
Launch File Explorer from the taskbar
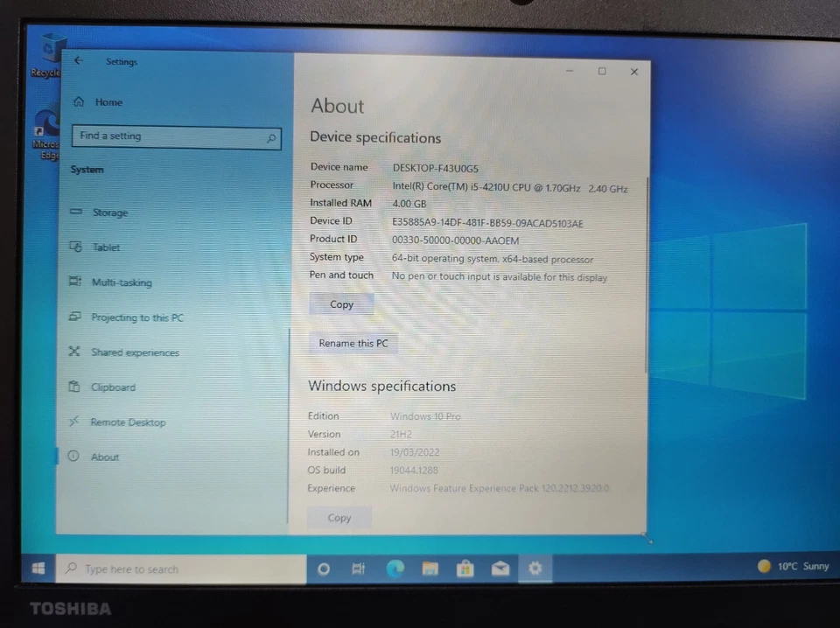click(x=430, y=569)
